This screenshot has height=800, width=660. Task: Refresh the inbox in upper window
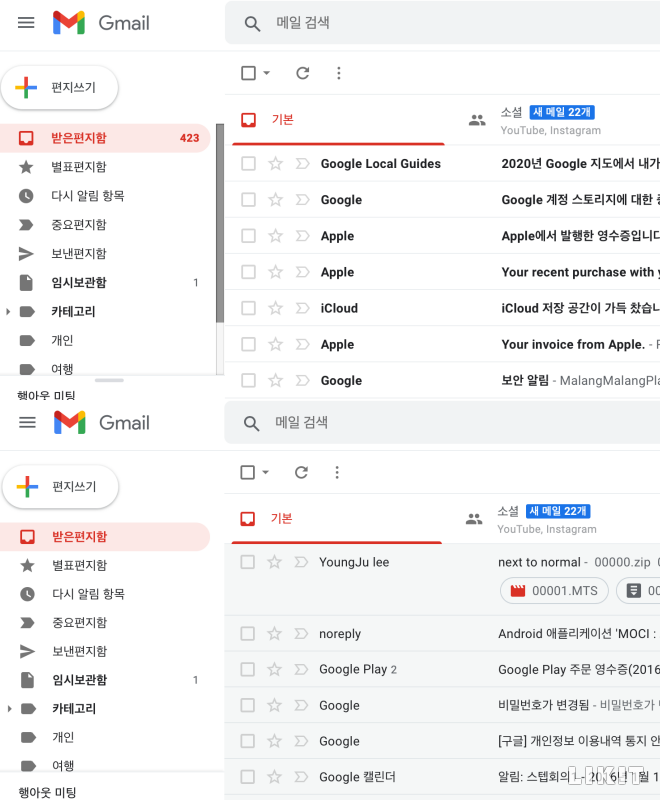[303, 73]
